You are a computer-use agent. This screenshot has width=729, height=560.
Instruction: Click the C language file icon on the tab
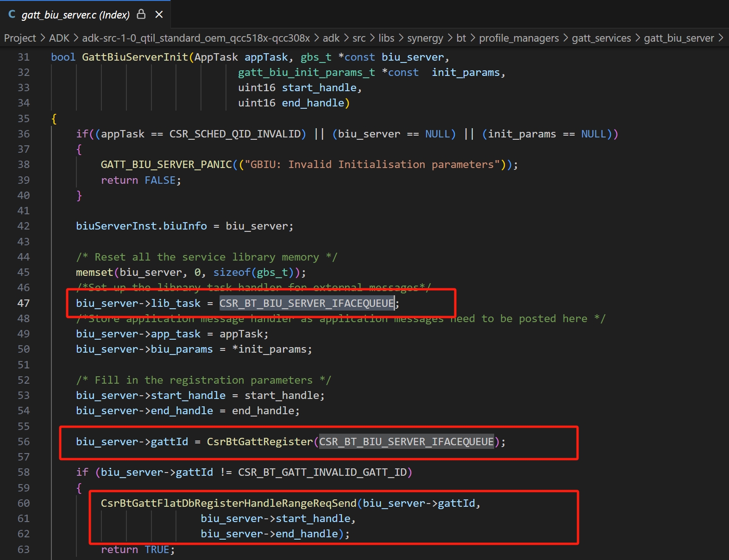[12, 14]
